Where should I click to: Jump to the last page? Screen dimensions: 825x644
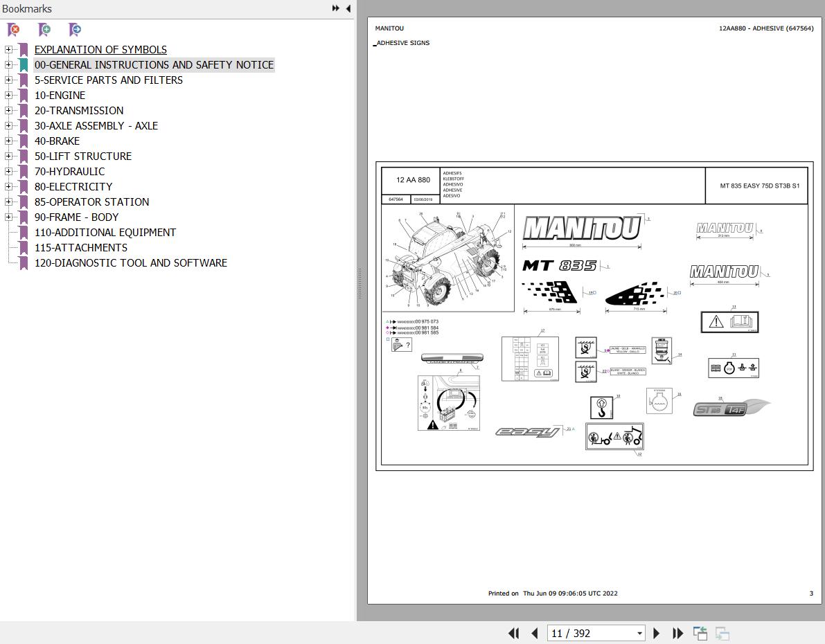pyautogui.click(x=677, y=634)
